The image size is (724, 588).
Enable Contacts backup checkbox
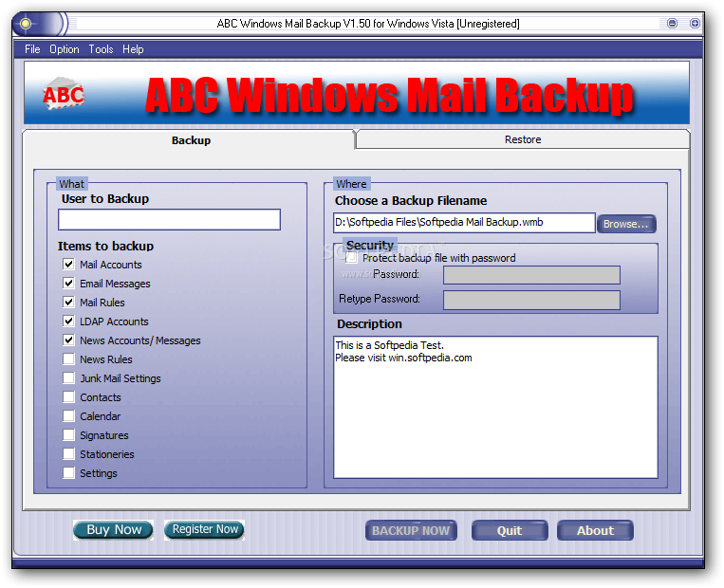69,397
